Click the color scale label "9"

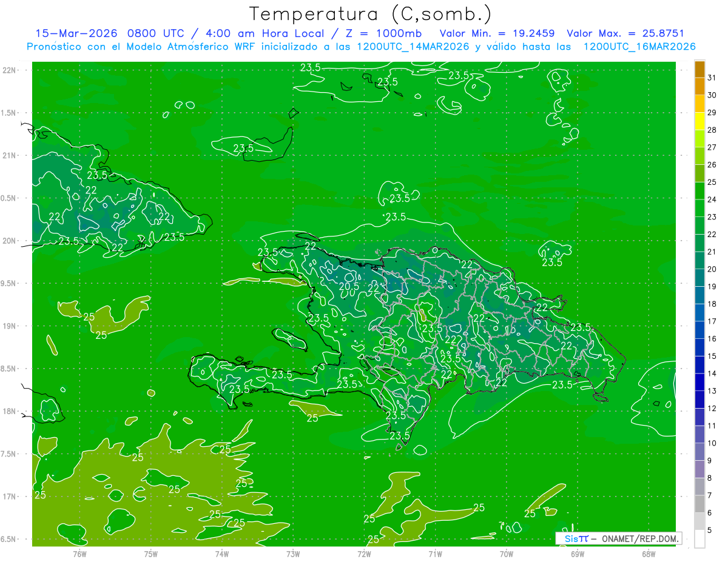pos(710,461)
